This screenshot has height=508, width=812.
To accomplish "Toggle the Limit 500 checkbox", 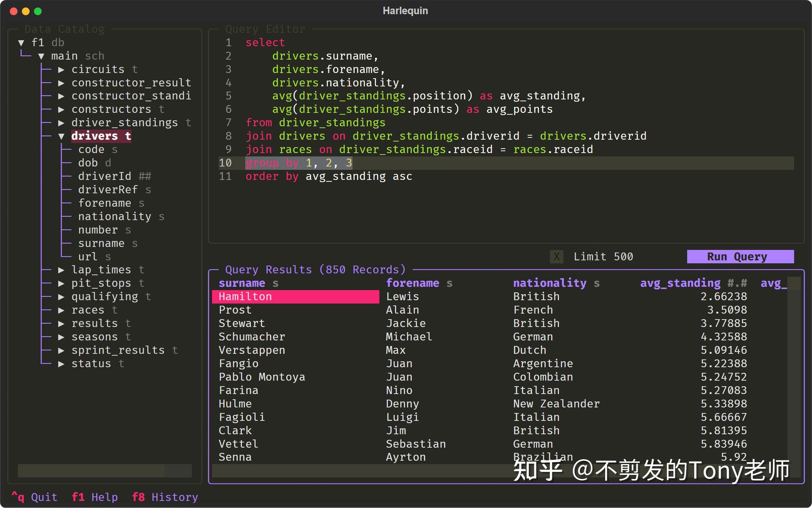I will [556, 257].
